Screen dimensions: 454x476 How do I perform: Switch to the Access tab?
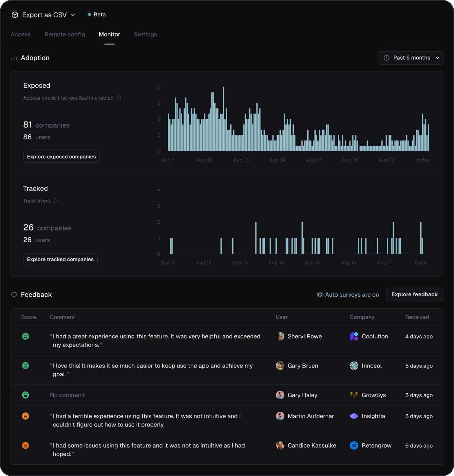pyautogui.click(x=21, y=34)
